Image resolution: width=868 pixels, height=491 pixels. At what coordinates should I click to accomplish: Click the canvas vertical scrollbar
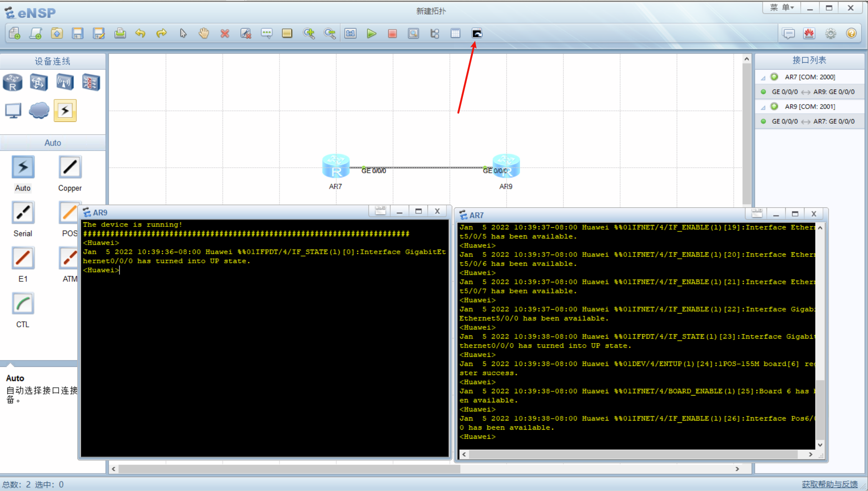(747, 134)
